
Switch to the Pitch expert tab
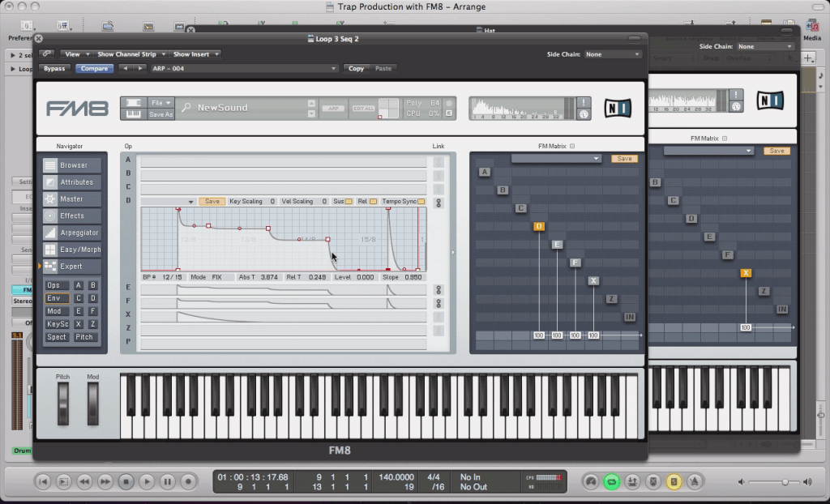(x=84, y=337)
